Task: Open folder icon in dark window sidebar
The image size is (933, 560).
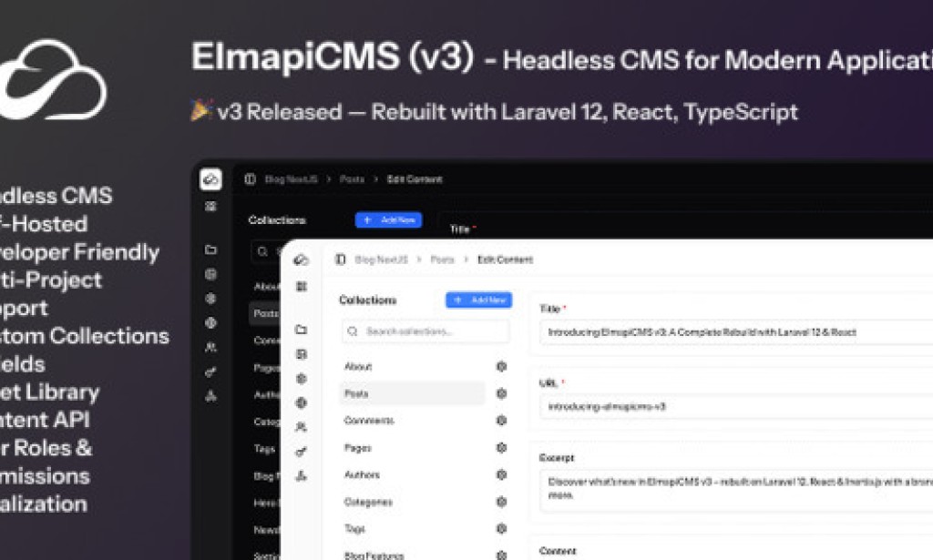Action: (210, 249)
